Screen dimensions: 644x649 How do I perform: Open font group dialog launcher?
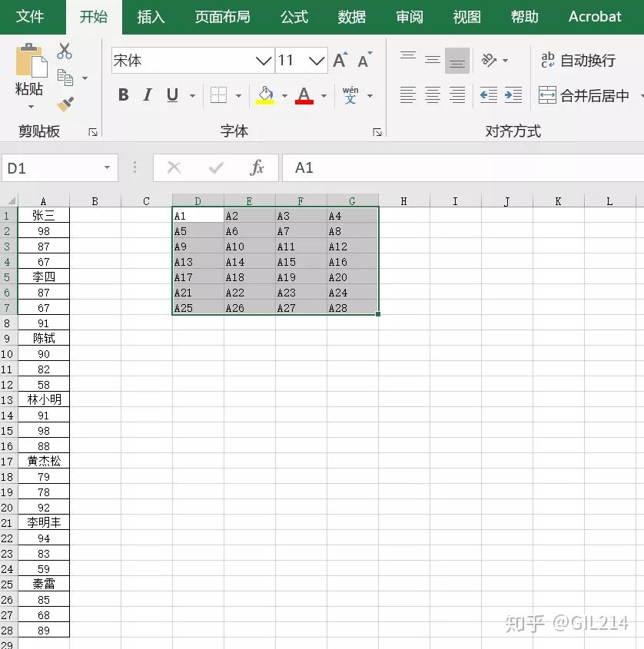(377, 132)
